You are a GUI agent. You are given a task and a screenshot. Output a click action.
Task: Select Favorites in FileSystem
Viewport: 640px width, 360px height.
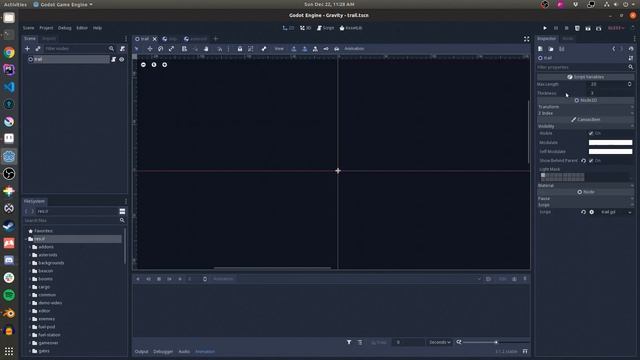43,231
